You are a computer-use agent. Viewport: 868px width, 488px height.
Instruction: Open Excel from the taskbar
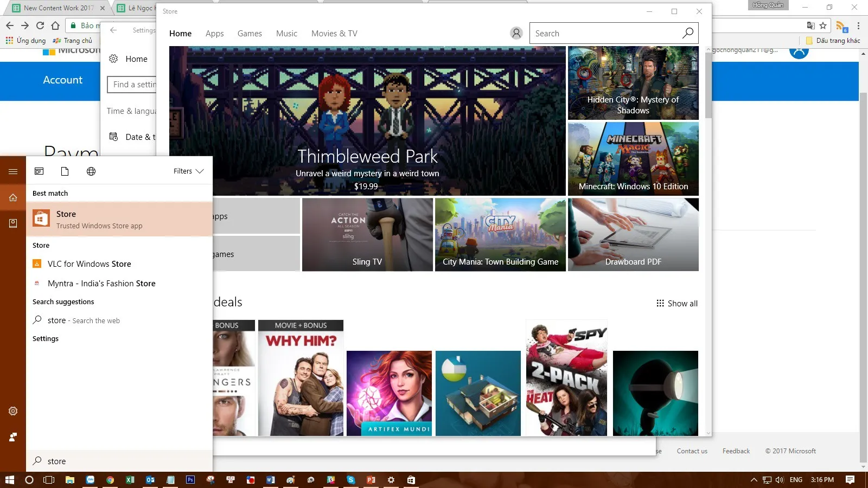point(130,480)
